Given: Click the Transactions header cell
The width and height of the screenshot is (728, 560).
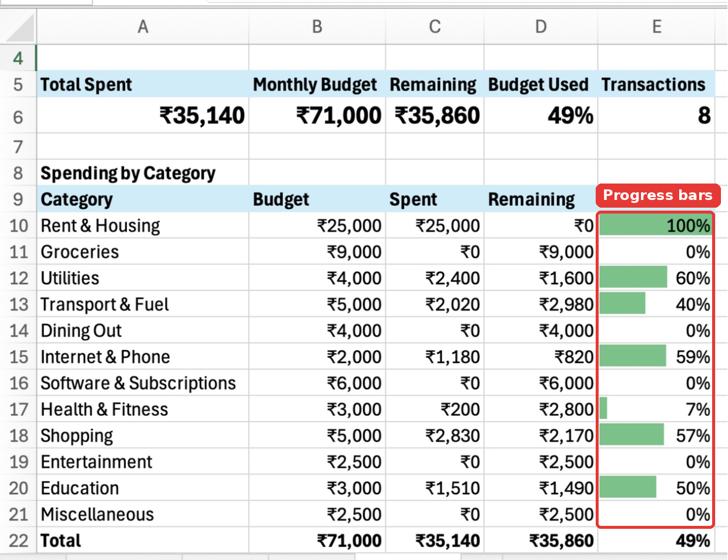Looking at the screenshot, I should tap(656, 84).
